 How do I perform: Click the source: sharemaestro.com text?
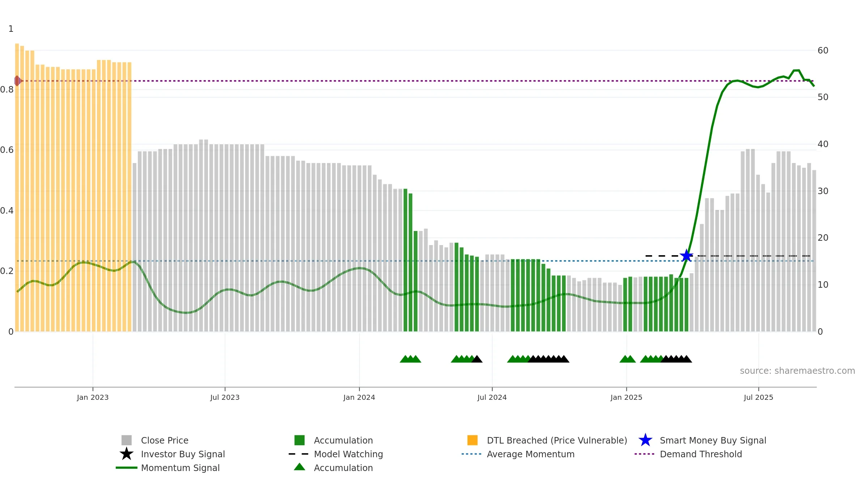tap(797, 371)
